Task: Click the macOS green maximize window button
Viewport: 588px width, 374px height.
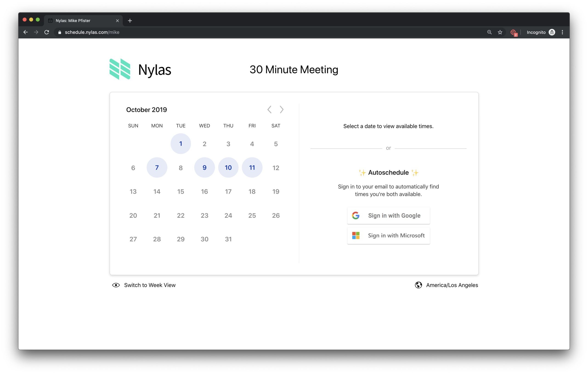Action: (38, 20)
